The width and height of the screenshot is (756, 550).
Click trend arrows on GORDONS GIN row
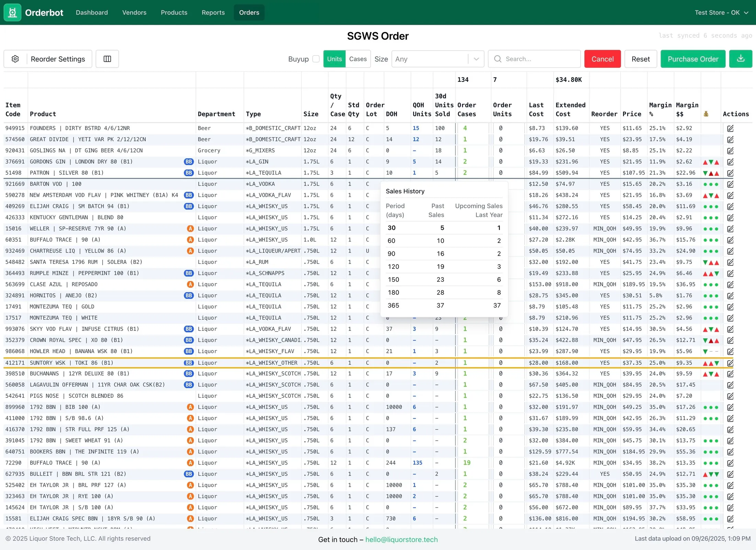point(711,162)
